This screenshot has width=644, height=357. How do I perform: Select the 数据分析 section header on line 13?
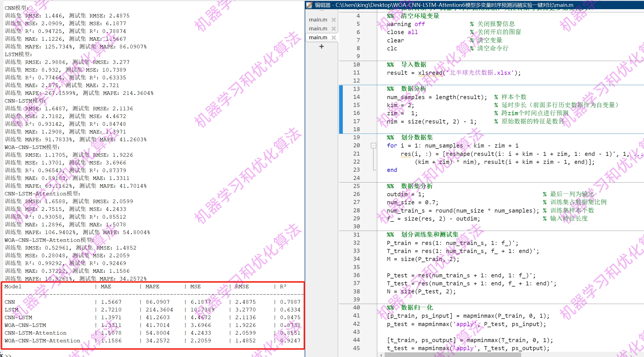[413, 89]
